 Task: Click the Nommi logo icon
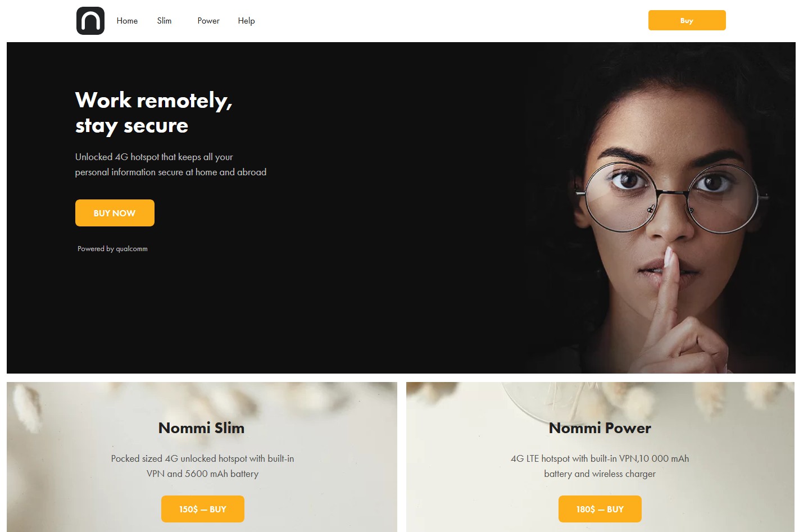click(x=90, y=21)
